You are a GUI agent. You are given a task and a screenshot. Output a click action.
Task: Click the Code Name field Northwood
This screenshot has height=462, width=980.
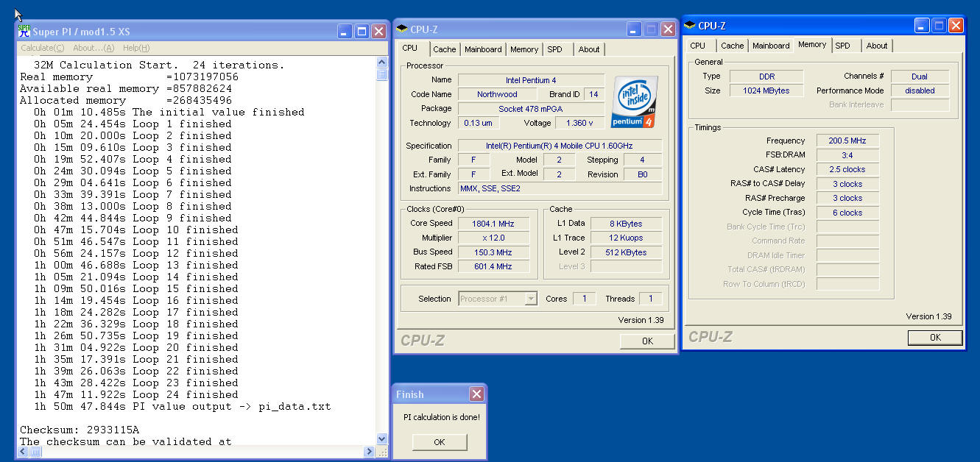[497, 94]
